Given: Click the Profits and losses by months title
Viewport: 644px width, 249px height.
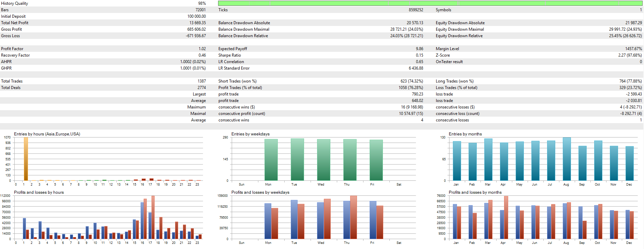Looking at the screenshot, I should tap(475, 192).
